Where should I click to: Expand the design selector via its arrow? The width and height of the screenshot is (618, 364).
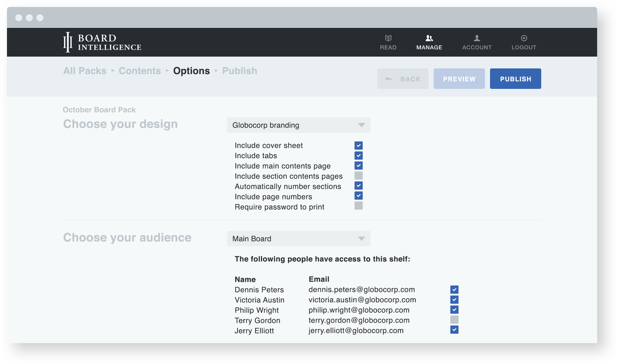tap(361, 125)
